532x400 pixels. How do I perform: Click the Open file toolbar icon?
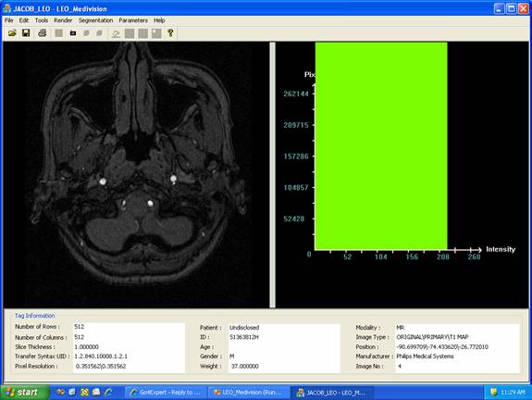(12, 33)
